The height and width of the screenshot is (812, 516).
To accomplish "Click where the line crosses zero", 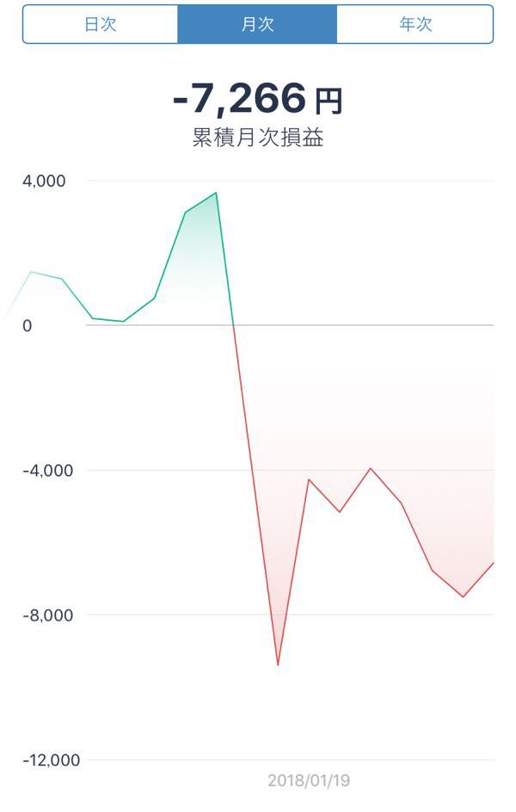I will (x=234, y=325).
